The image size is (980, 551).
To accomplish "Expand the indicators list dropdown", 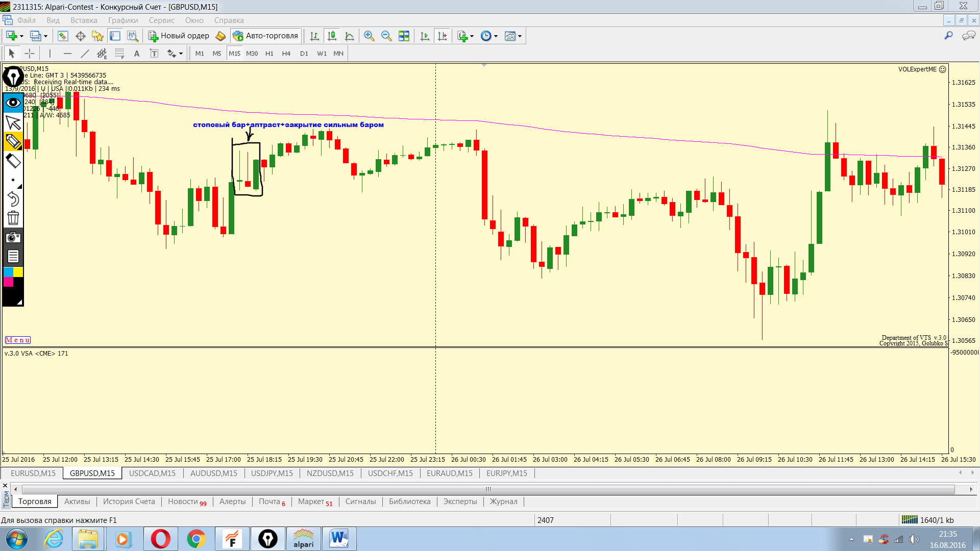I will 472,36.
